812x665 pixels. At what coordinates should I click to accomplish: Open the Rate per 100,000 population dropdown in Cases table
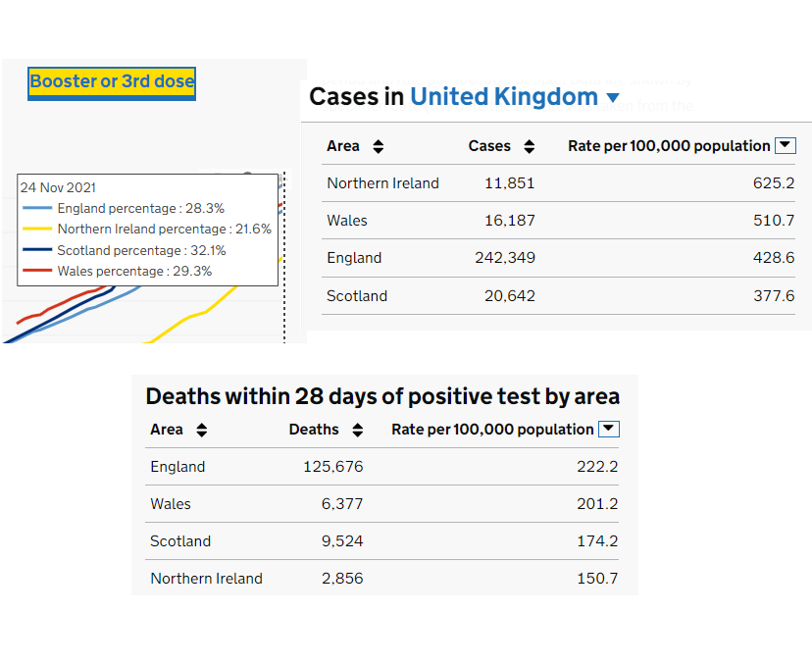pyautogui.click(x=785, y=145)
